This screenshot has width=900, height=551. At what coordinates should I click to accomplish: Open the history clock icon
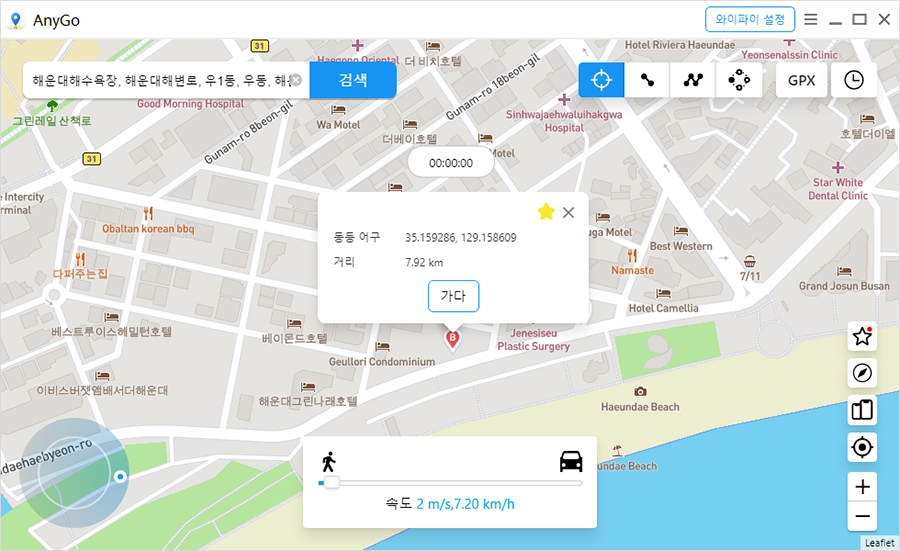(853, 80)
